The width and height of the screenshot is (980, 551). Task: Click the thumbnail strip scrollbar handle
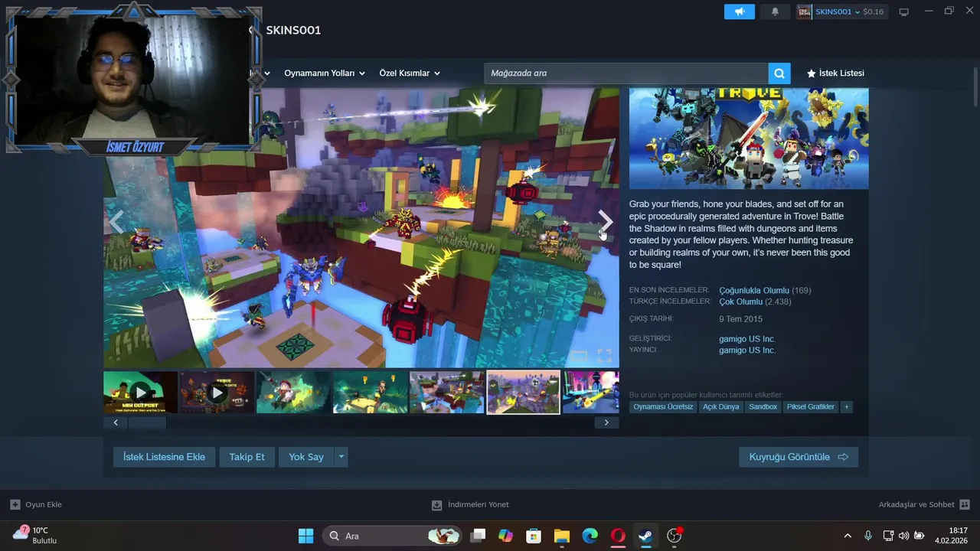click(147, 422)
